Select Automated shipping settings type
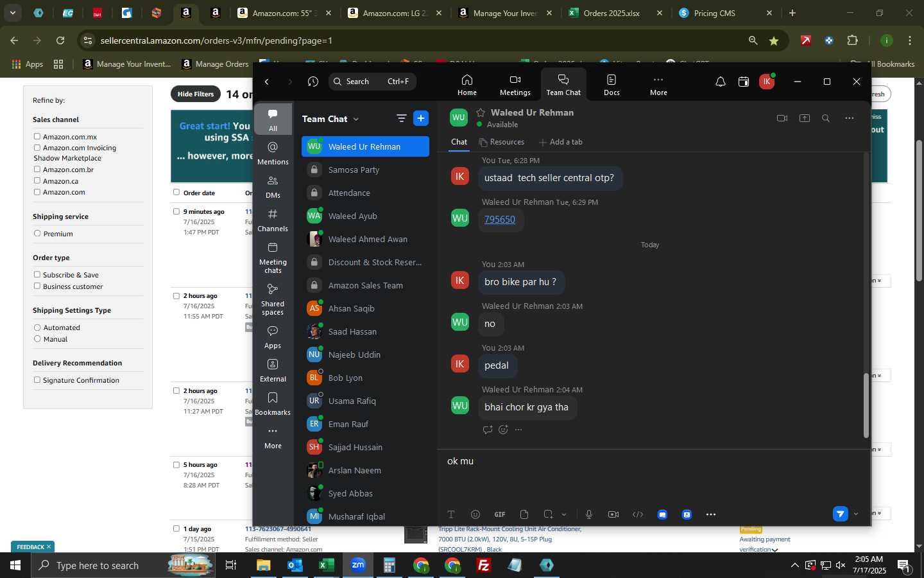Viewport: 924px width, 578px height. pos(37,327)
